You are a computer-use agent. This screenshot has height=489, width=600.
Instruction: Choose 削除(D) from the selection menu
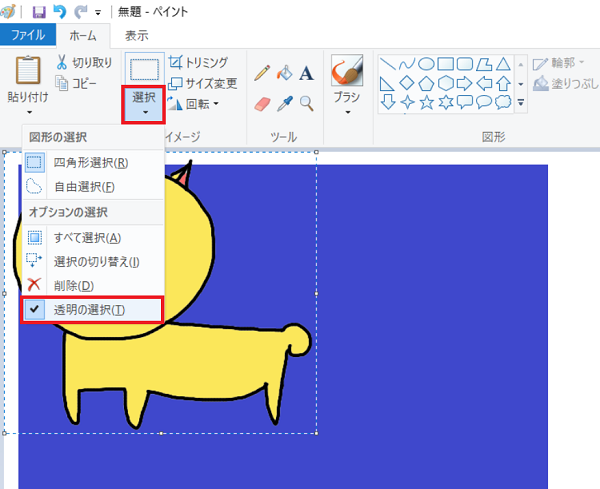93,285
